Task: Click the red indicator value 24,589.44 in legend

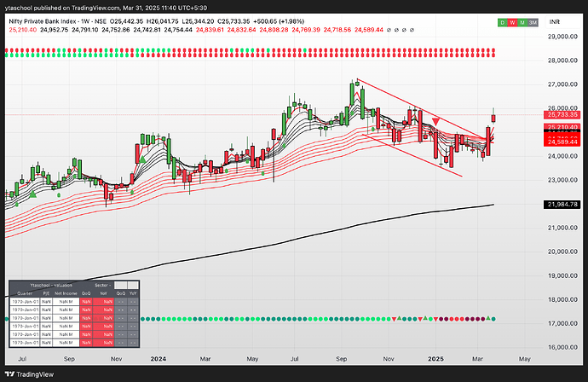Action: 369,30
